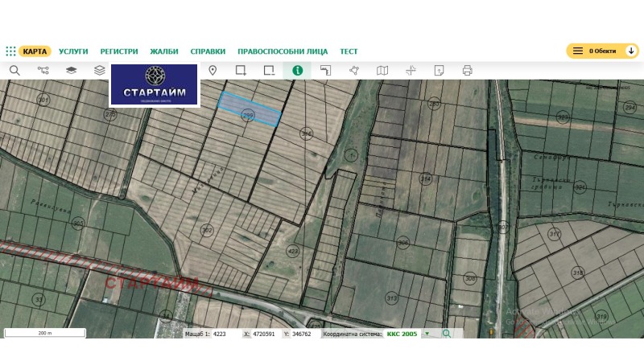Image resolution: width=644 pixels, height=361 pixels.
Task: Click the coordinate crosshair tool
Action: pyautogui.click(x=411, y=71)
